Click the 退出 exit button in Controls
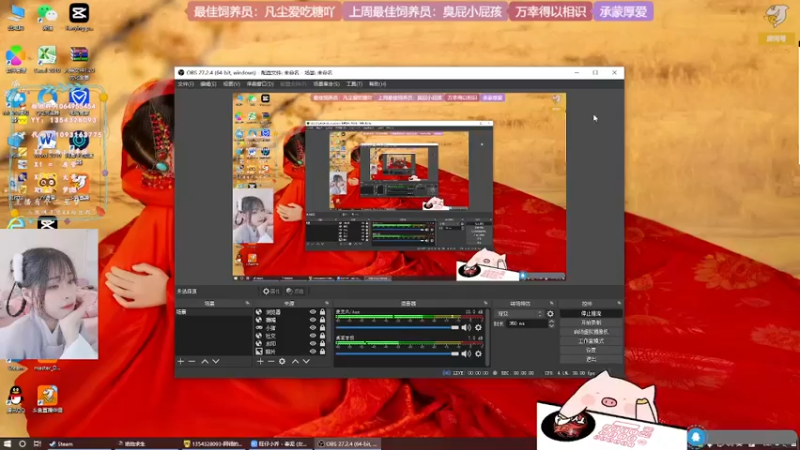Viewport: 800px width, 450px height. (x=591, y=359)
